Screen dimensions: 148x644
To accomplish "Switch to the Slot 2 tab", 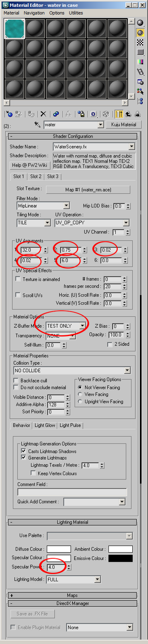I will (36, 176).
